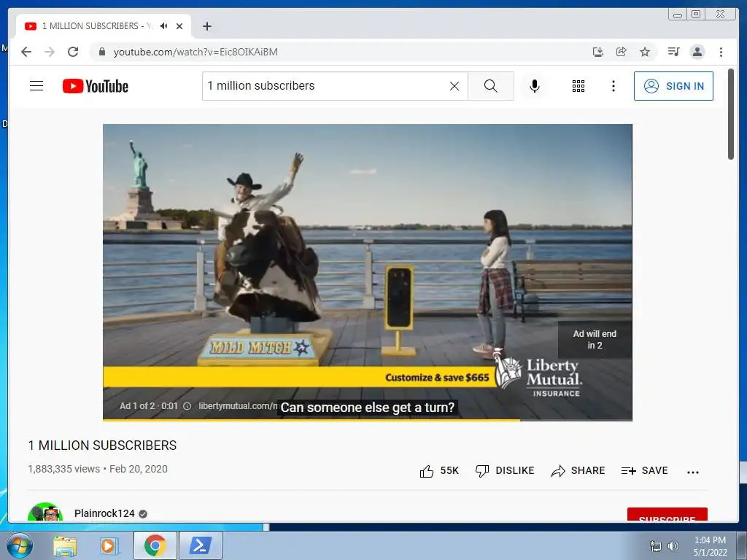Click the volume speaker in system tray
The width and height of the screenshot is (747, 560).
tap(673, 546)
